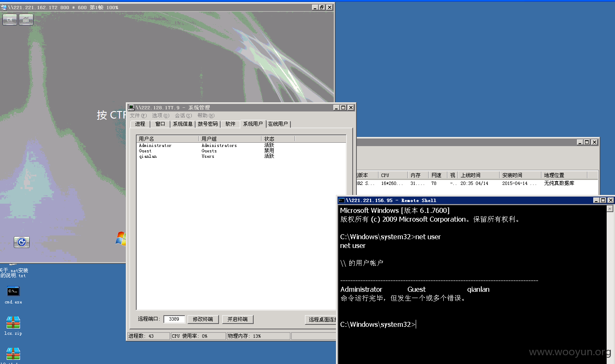
Task: Switch to the 进程 tab
Action: point(140,124)
